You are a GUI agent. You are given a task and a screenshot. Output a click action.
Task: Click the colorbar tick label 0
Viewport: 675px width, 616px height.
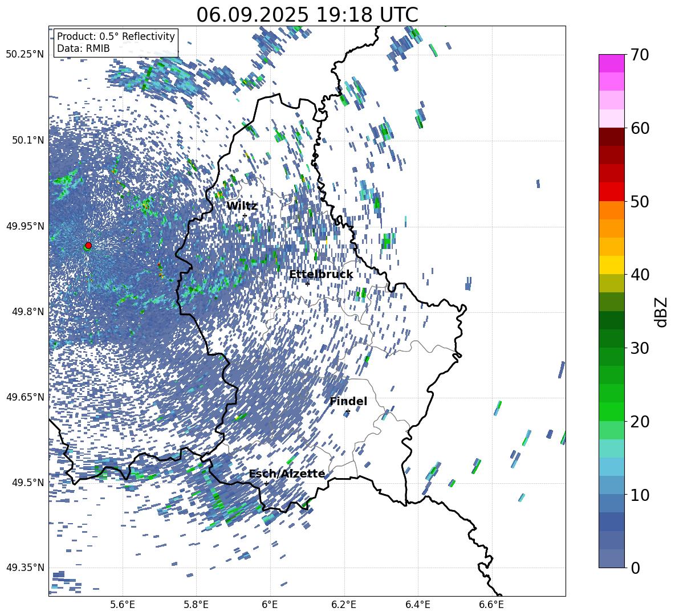(x=635, y=568)
